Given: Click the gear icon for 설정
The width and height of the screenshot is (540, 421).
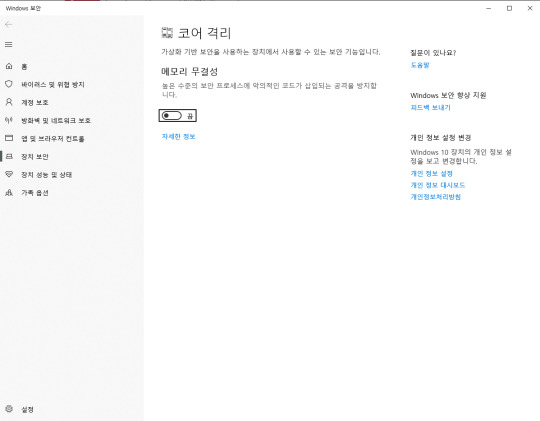Looking at the screenshot, I should click(x=9, y=409).
